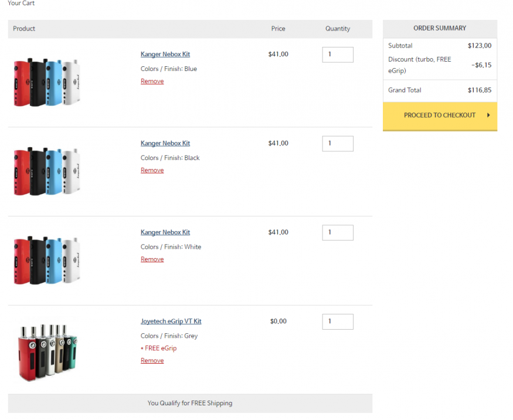Image resolution: width=513 pixels, height=420 pixels.
Task: Edit quantity field for Joyetech eGrip Kit
Action: click(338, 322)
